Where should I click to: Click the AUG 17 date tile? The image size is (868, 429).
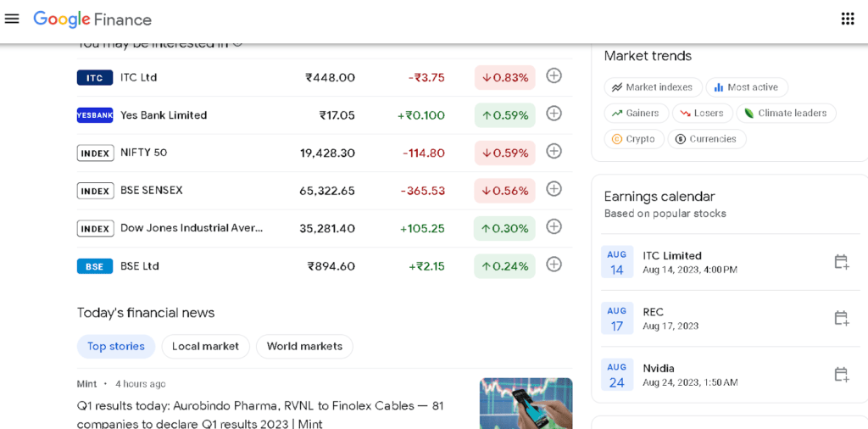coord(617,318)
